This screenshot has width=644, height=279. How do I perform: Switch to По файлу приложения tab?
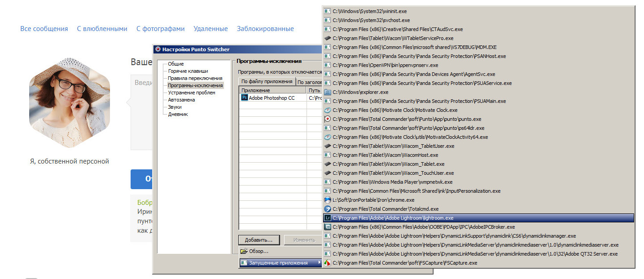[267, 81]
